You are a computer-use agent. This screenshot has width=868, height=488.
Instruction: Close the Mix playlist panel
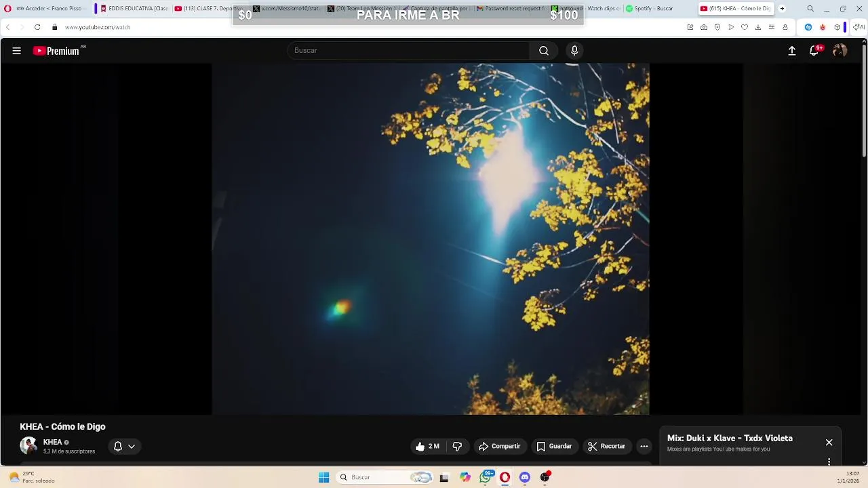(x=829, y=443)
